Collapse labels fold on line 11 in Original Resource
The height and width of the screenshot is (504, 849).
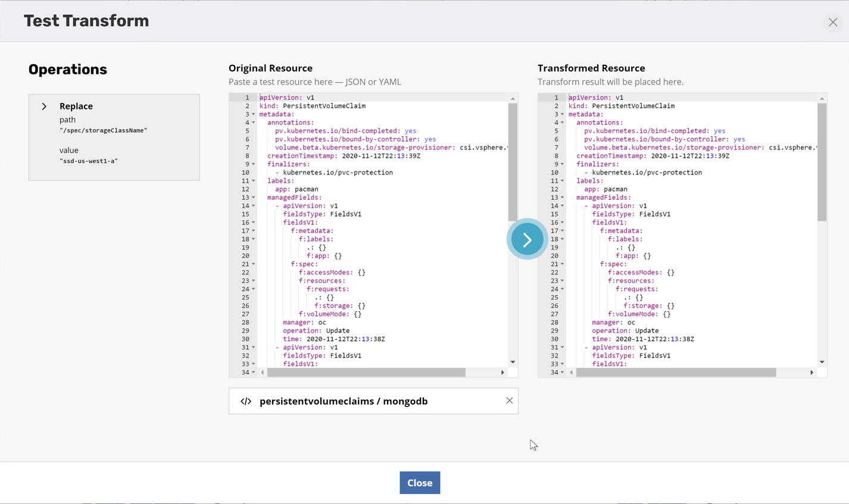click(x=253, y=181)
